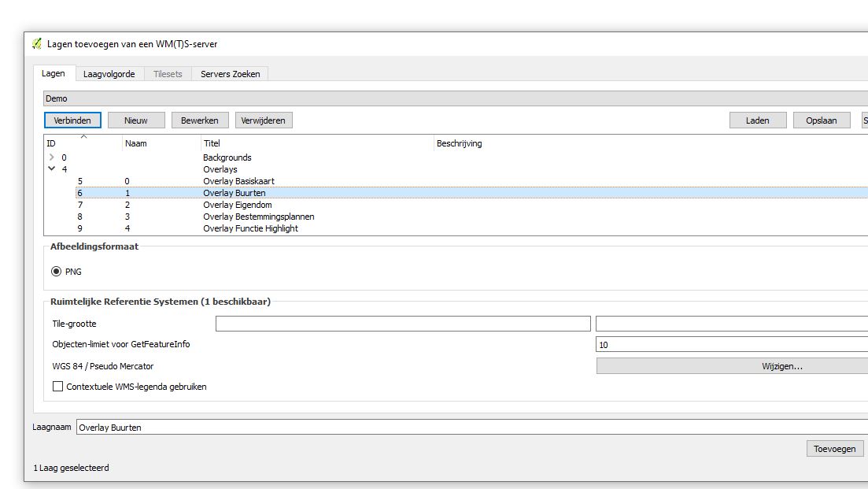The width and height of the screenshot is (868, 489).
Task: Click the GetFeatureInfo object limit field
Action: [732, 345]
